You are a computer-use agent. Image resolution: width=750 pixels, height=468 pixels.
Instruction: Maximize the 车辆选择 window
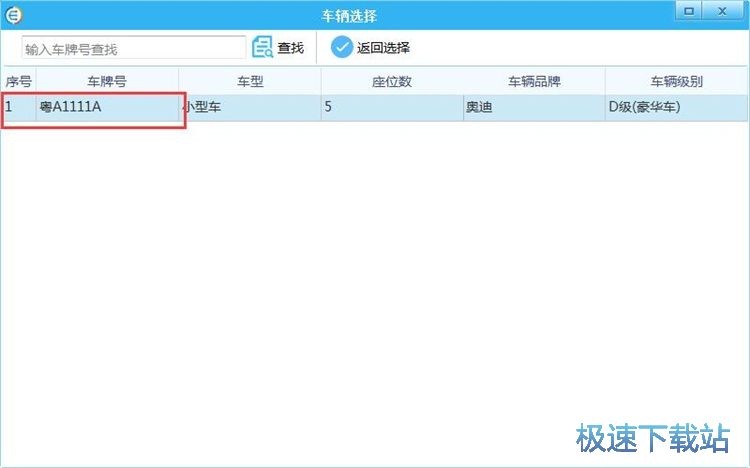(689, 11)
